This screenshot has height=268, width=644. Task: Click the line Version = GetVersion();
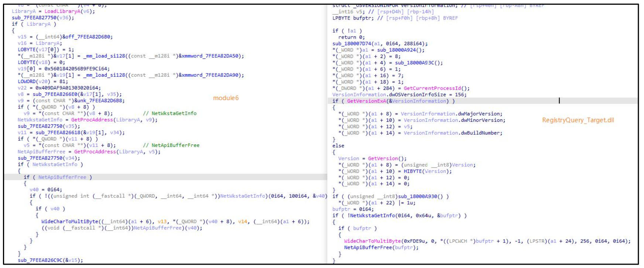(x=373, y=158)
